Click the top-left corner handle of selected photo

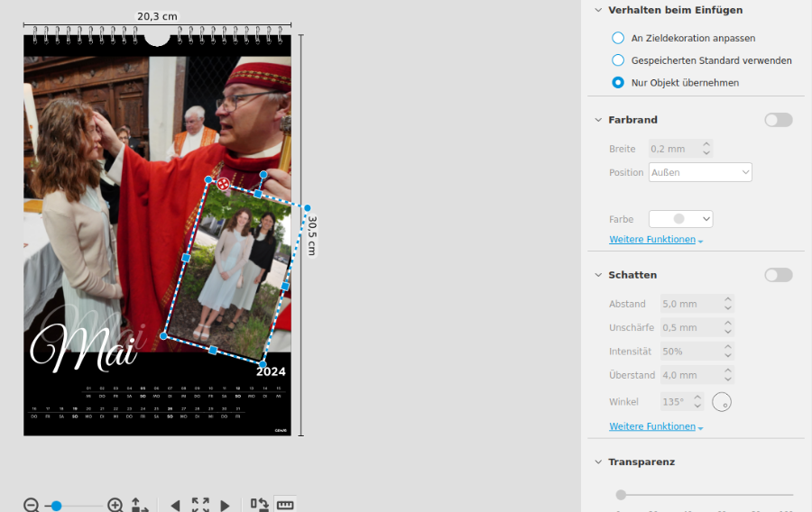tap(208, 180)
